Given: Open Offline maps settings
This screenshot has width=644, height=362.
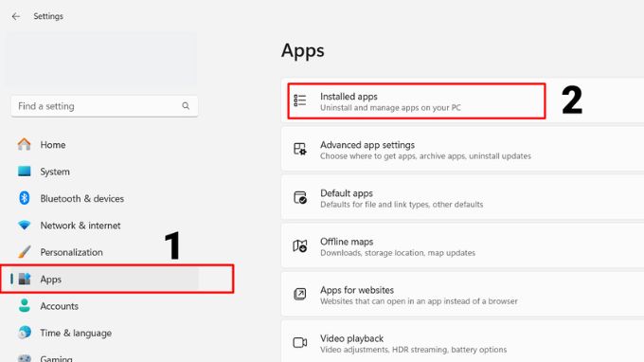Looking at the screenshot, I should (x=462, y=246).
